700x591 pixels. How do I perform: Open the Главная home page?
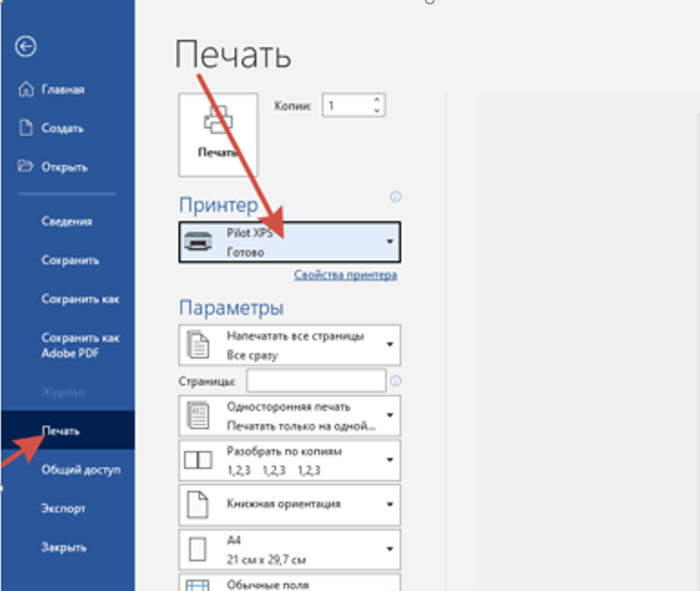[63, 90]
